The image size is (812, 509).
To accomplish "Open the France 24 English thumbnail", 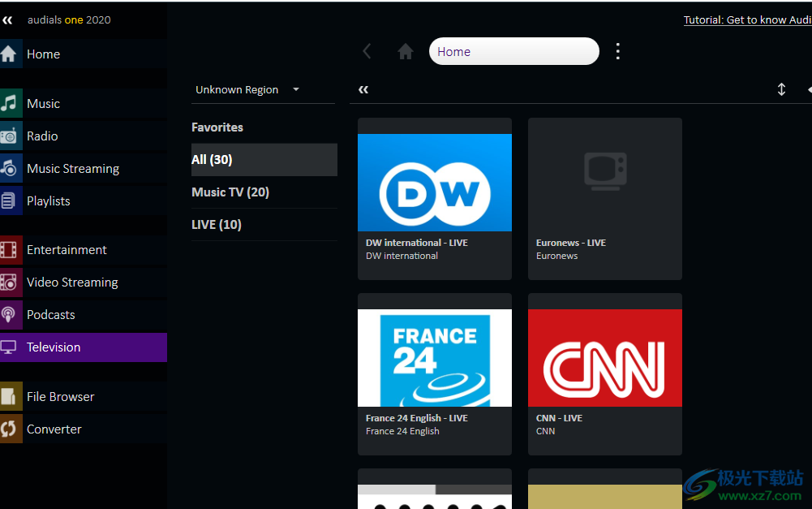I will [435, 358].
